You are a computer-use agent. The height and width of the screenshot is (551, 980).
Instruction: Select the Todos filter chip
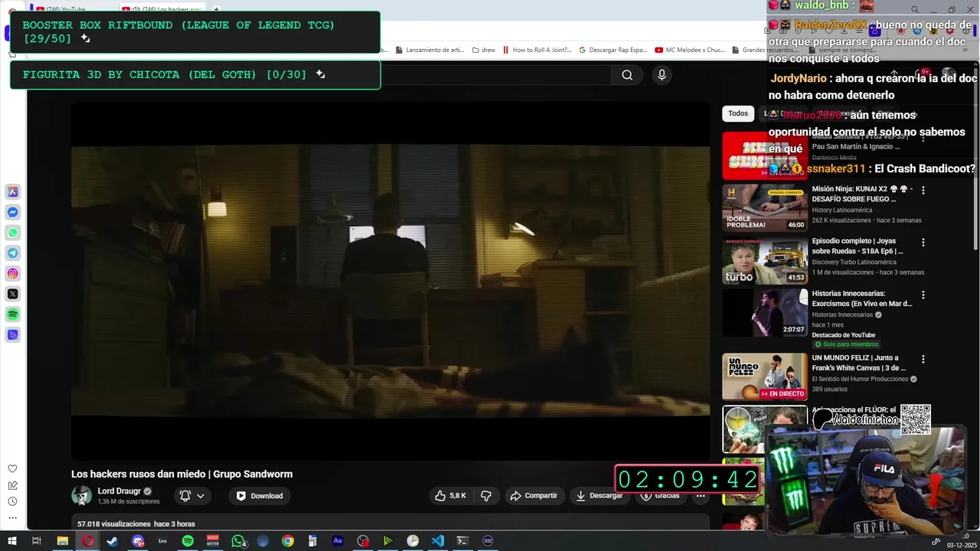[x=738, y=113]
